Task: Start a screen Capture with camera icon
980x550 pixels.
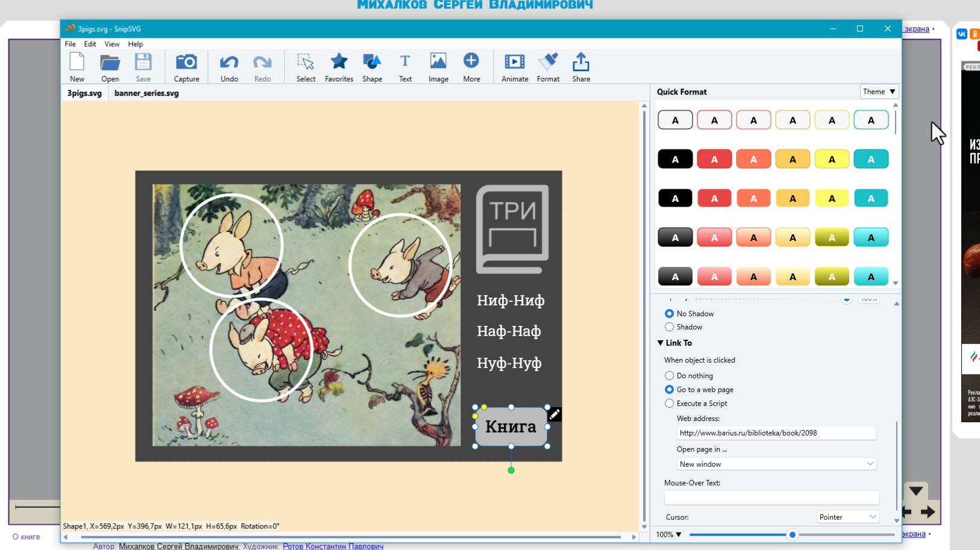Action: [x=186, y=67]
